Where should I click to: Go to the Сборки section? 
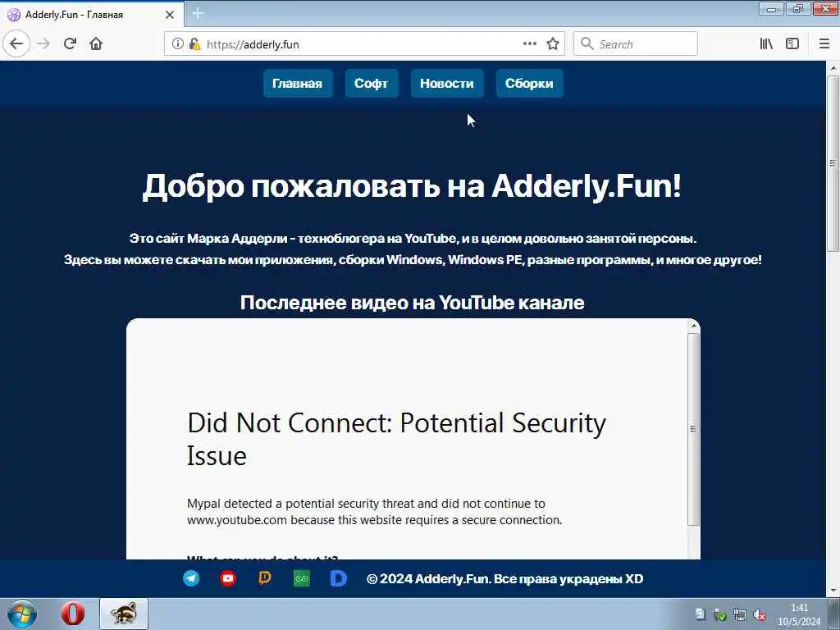[529, 84]
